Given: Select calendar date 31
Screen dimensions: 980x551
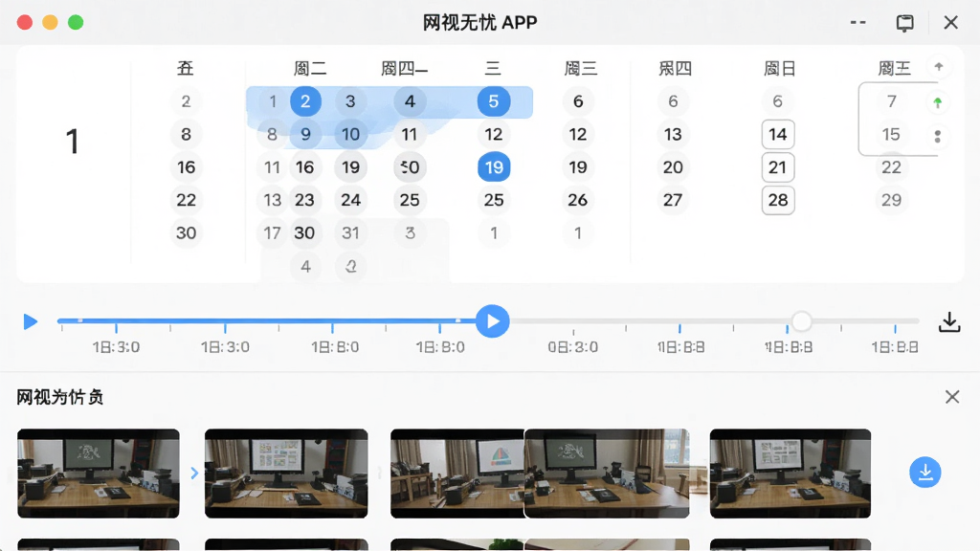Looking at the screenshot, I should [350, 233].
